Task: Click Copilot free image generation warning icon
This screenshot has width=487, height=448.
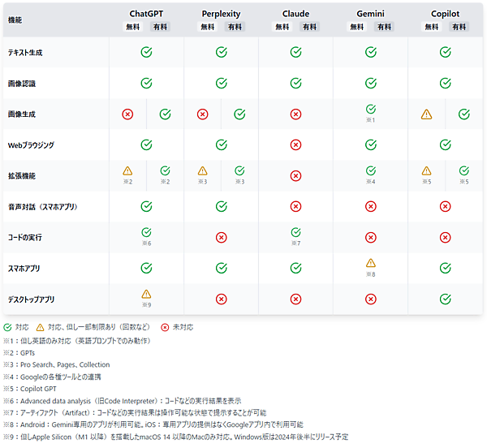Action: pos(426,114)
